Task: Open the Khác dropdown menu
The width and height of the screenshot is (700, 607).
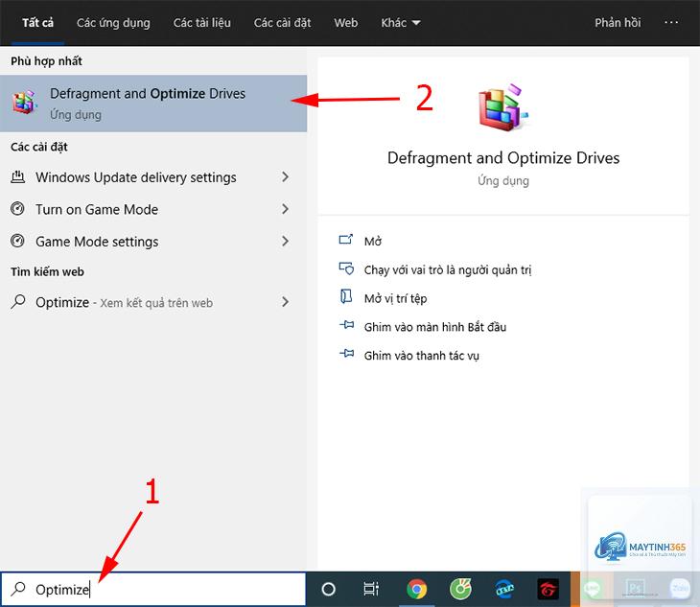Action: tap(401, 23)
